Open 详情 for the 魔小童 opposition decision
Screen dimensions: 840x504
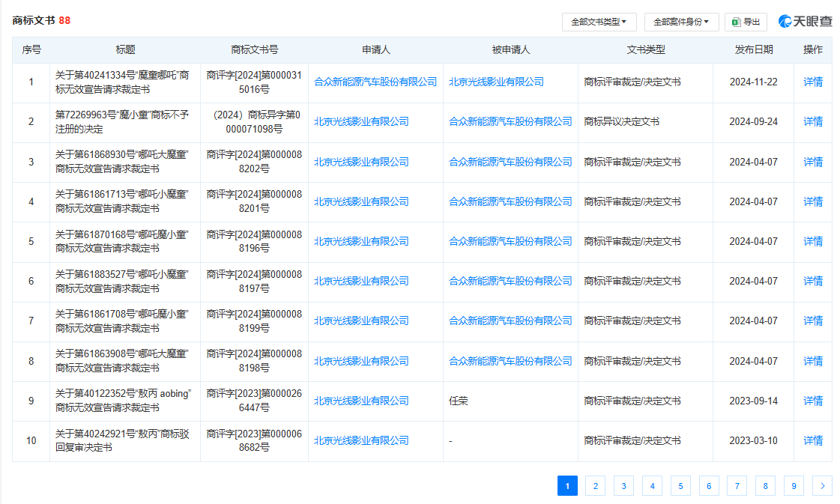812,121
